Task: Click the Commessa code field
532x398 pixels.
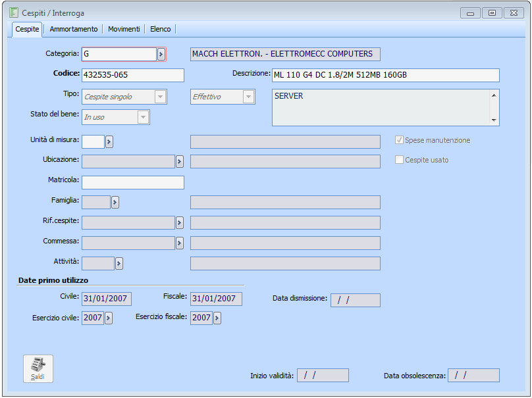Action: click(x=128, y=243)
